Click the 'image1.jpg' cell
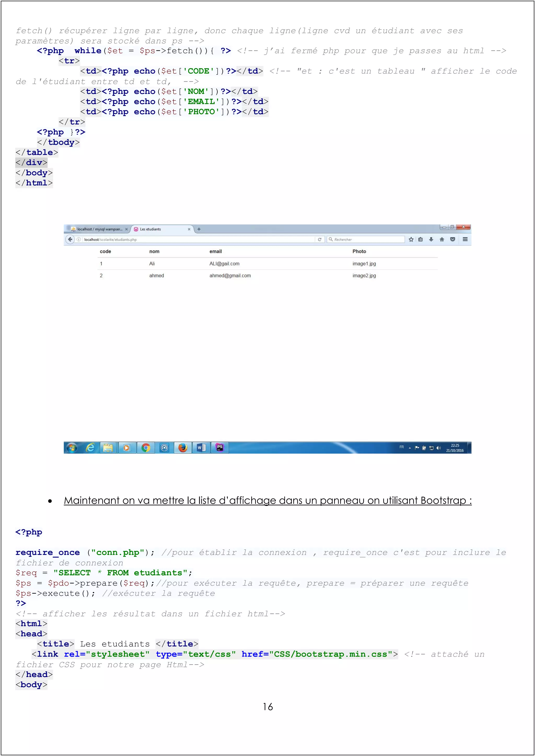Image resolution: width=535 pixels, height=756 pixels. (x=364, y=264)
